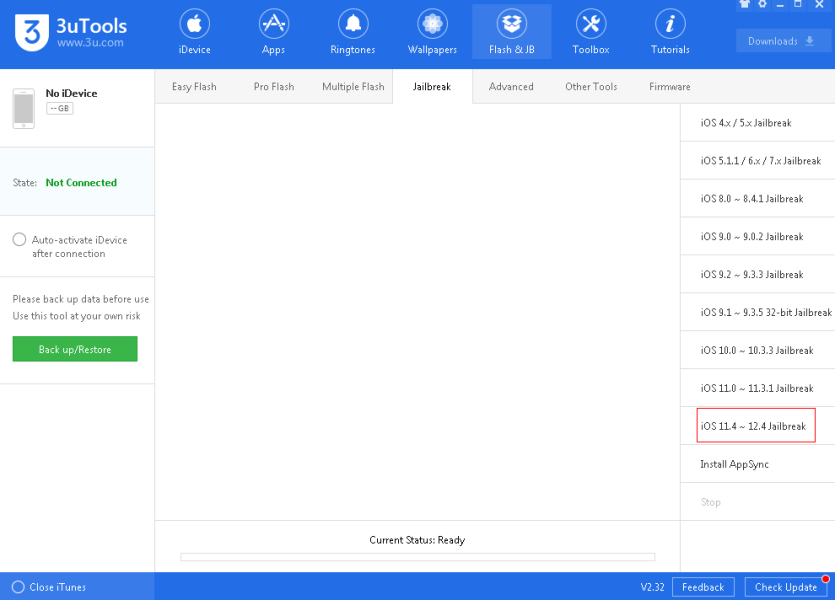Open the Wallpapers section
835x600 pixels.
(432, 32)
